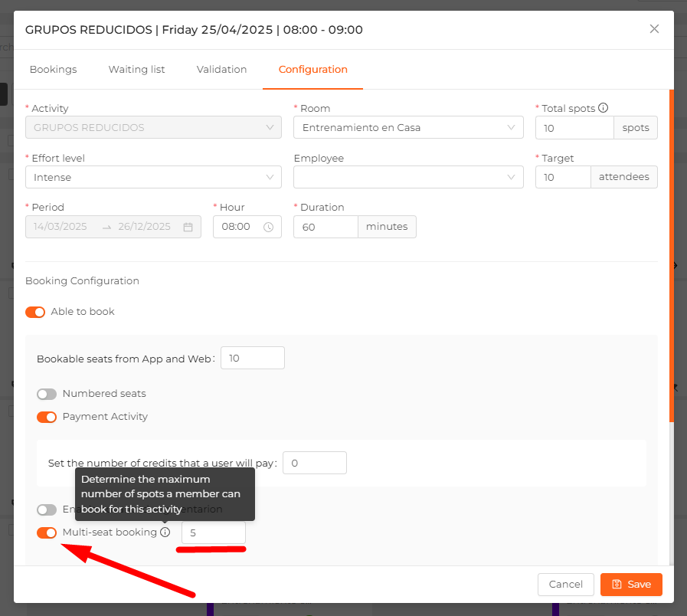The height and width of the screenshot is (616, 687).
Task: Click the Period end date 26/12/2025
Action: (144, 227)
